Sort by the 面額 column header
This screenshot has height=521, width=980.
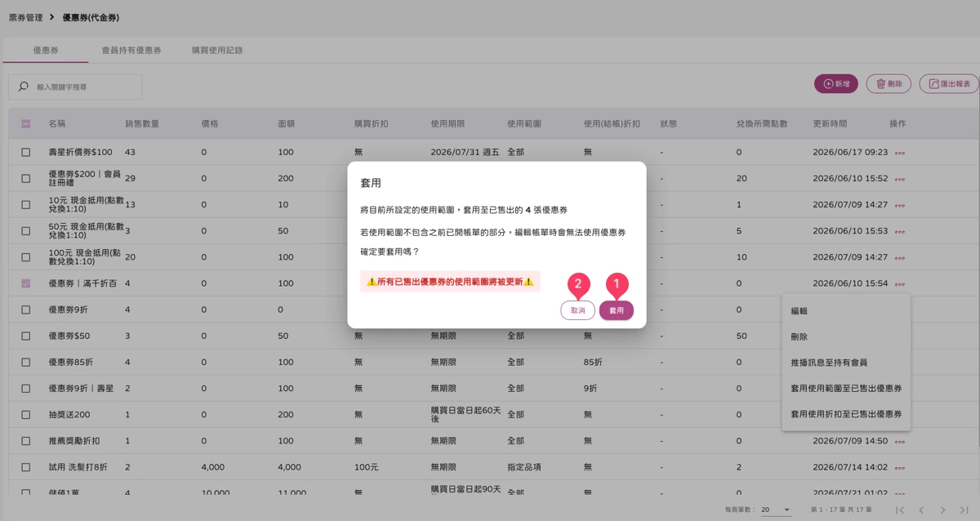[x=287, y=124]
